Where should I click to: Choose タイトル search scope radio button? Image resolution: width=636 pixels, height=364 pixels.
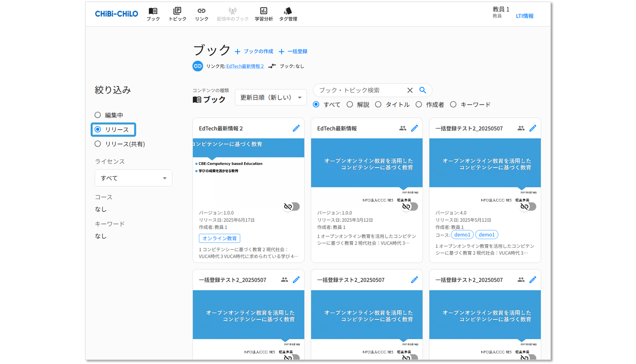(x=378, y=104)
